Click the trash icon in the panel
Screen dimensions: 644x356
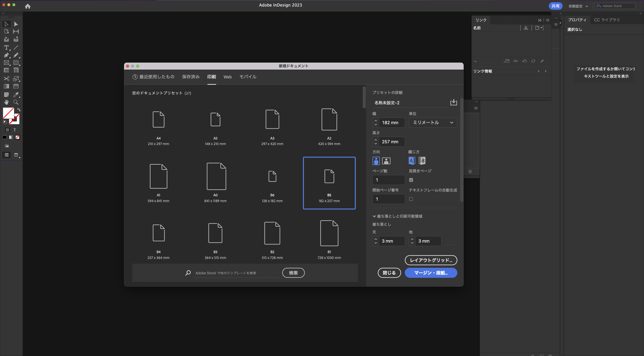tap(470, 171)
